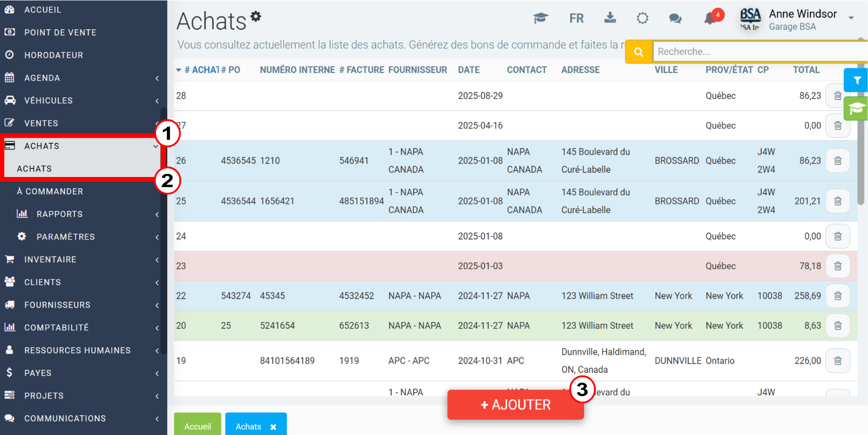Click the chat messages icon in header
The image size is (868, 435).
tap(675, 18)
